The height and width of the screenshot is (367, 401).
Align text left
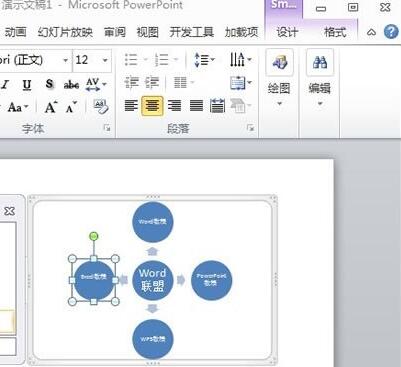(131, 106)
